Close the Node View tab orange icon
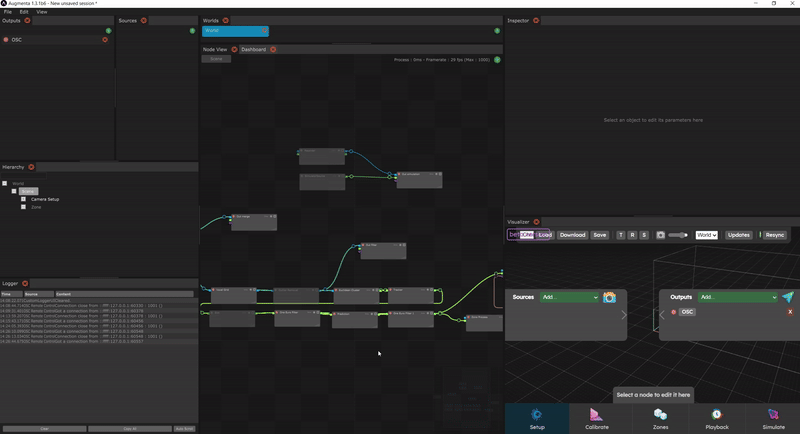Image resolution: width=800 pixels, height=434 pixels. [x=234, y=49]
